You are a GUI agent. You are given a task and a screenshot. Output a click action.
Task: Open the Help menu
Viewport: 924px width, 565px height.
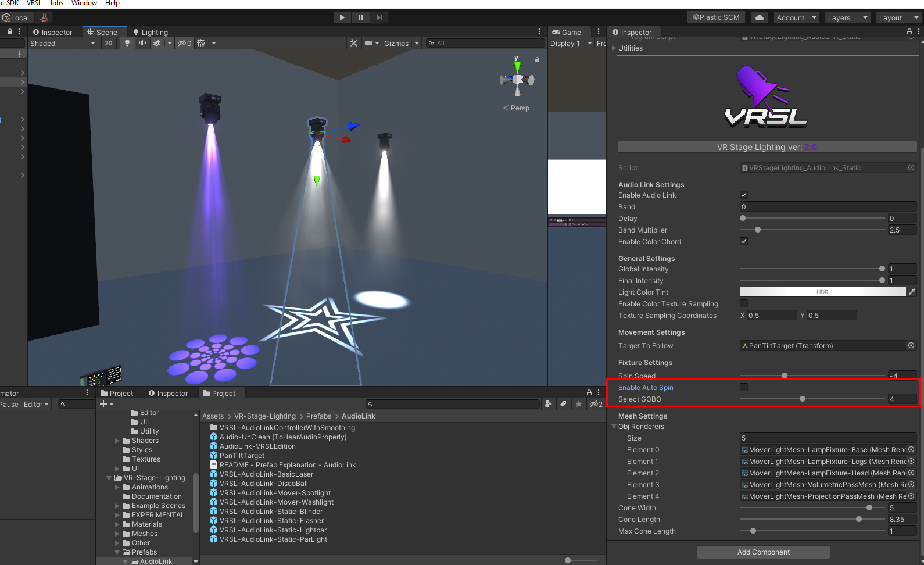112,3
